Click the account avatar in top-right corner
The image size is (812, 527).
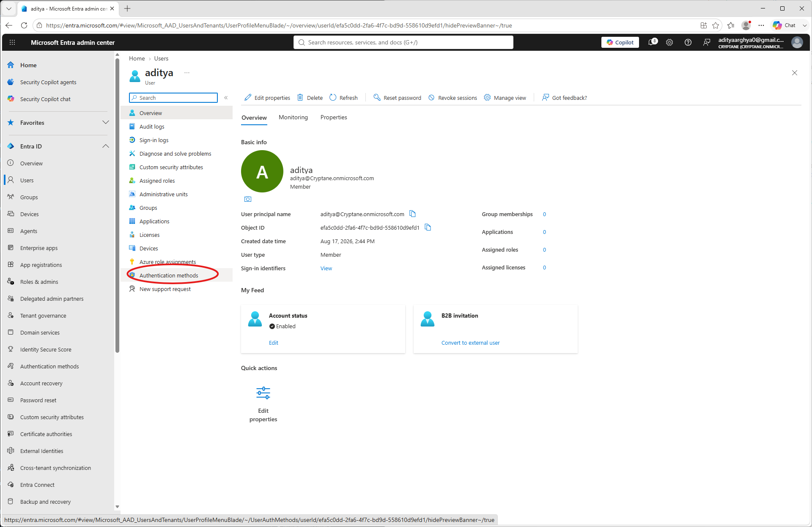click(797, 42)
